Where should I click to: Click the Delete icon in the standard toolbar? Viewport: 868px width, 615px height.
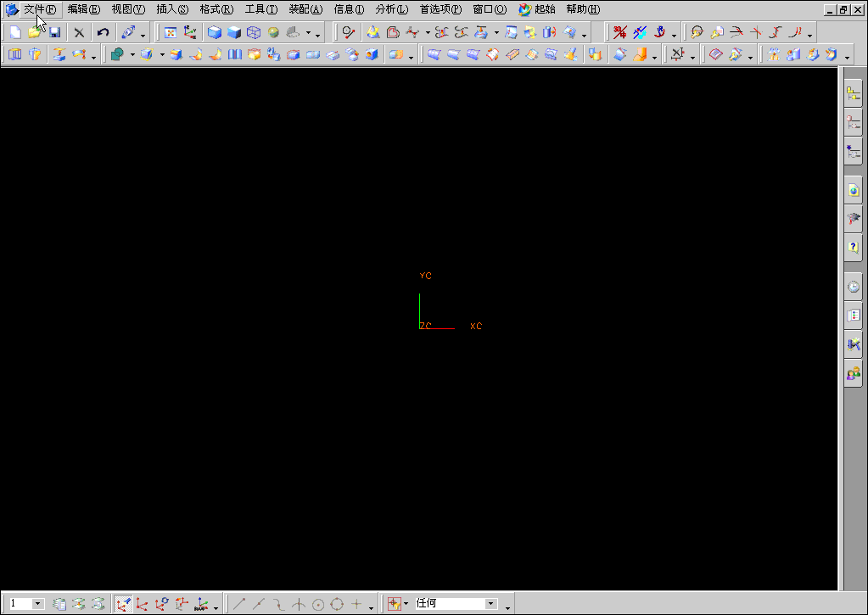tap(78, 31)
